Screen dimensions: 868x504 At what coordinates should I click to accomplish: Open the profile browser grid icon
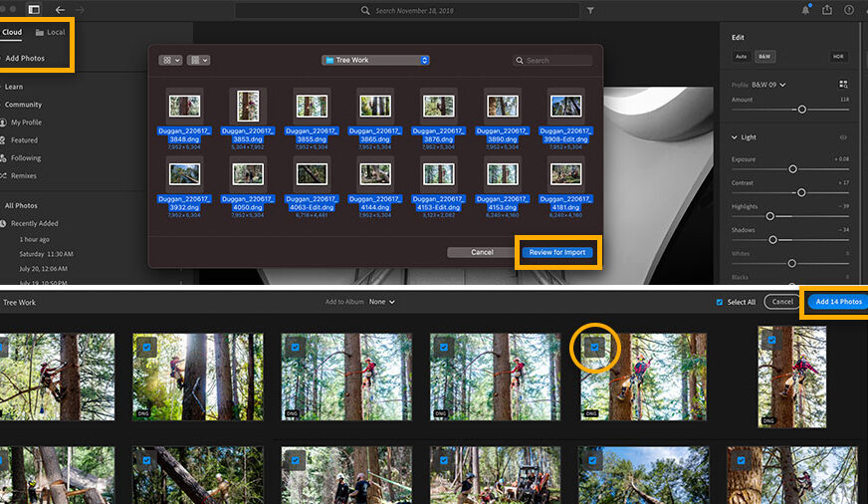pos(843,85)
